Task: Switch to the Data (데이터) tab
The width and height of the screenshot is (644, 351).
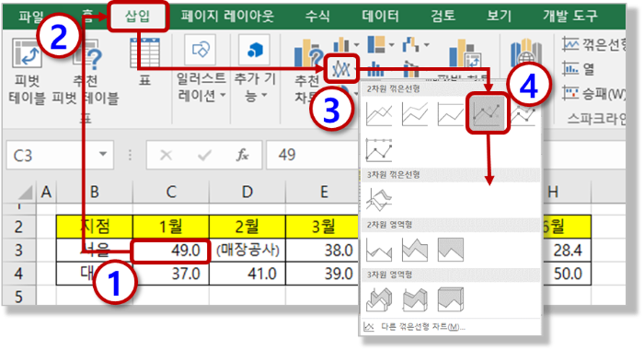Action: point(380,16)
